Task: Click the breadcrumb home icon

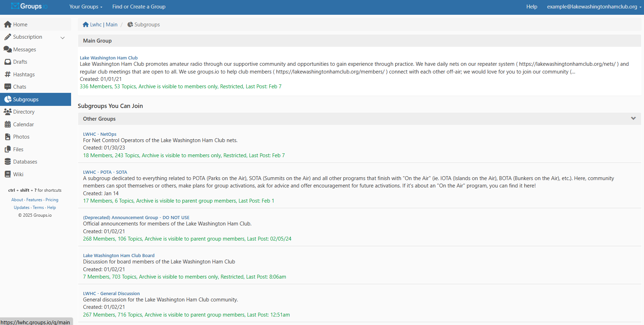Action: coord(86,25)
